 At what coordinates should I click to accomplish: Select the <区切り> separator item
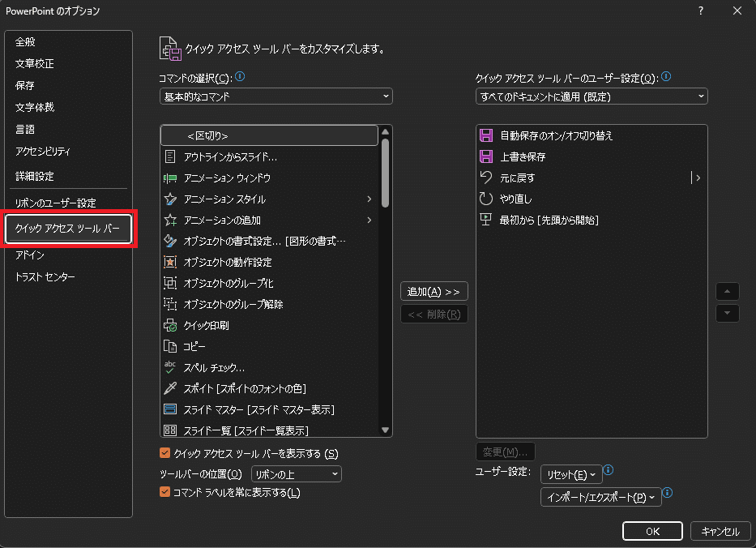269,135
